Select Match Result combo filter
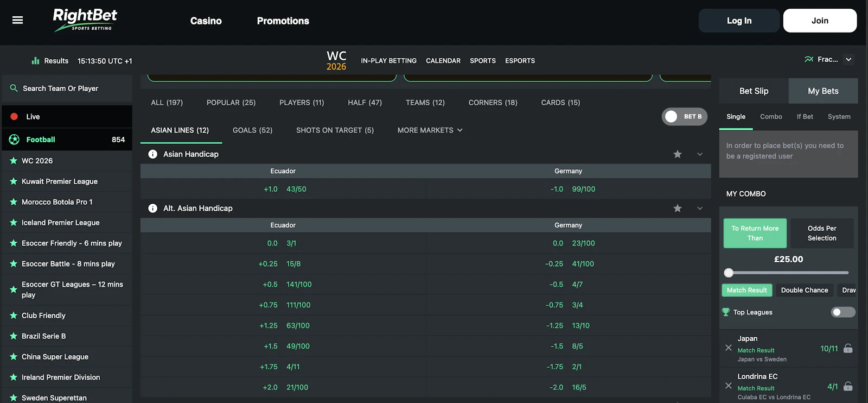 point(747,290)
